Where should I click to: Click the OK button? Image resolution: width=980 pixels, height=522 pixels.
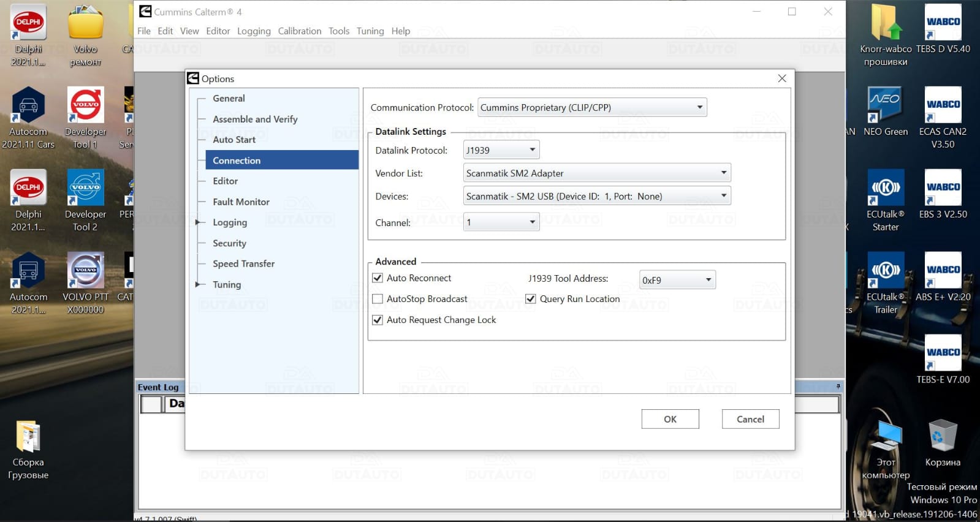[x=670, y=419]
